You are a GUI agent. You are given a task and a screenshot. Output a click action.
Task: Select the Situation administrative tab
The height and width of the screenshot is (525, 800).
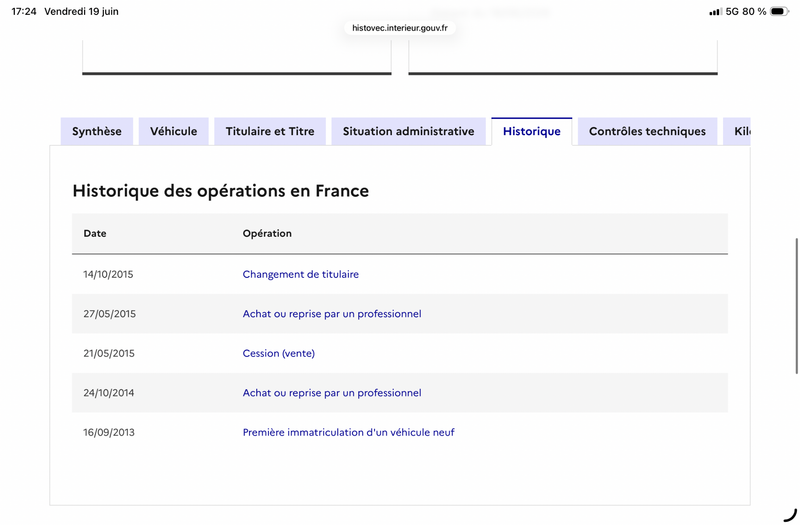pos(409,132)
